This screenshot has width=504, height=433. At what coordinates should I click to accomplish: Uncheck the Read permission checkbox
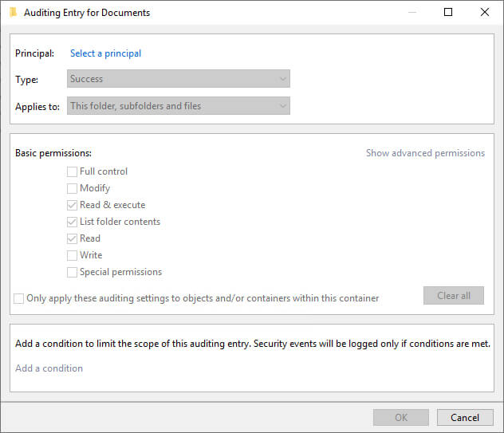72,238
